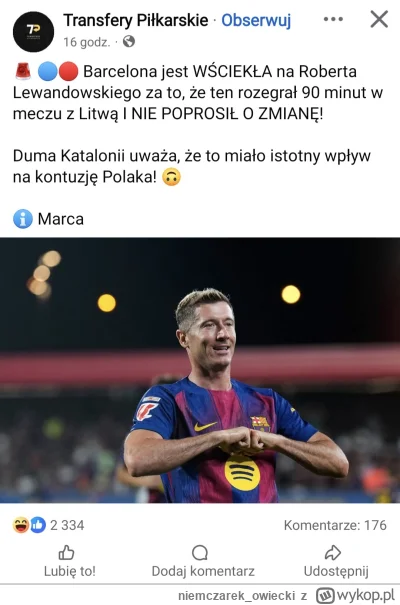Open Komentarze: 176 comments
This screenshot has height=605, width=400.
pyautogui.click(x=335, y=525)
